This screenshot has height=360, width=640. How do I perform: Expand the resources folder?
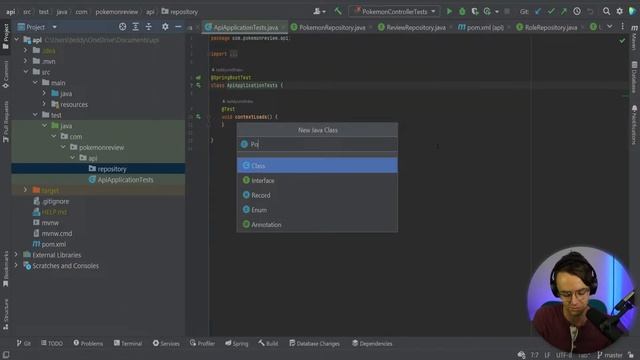tap(44, 104)
